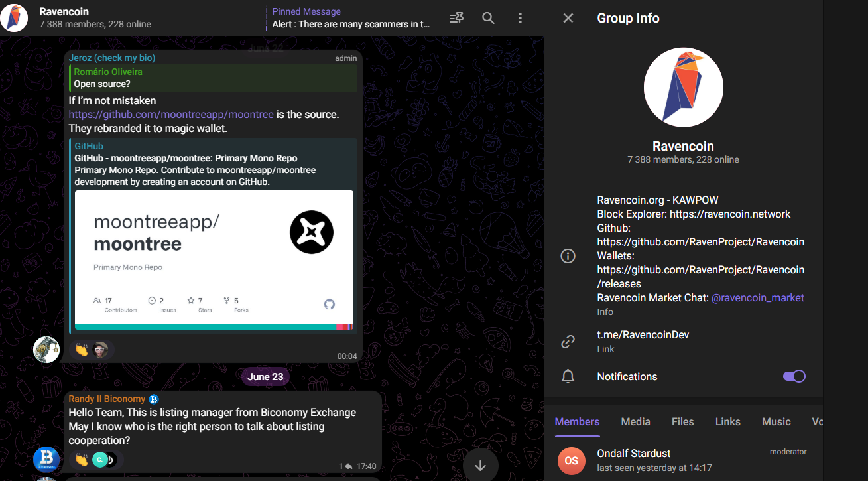
Task: Open the Ravencoin releases wallets link
Action: tap(701, 277)
